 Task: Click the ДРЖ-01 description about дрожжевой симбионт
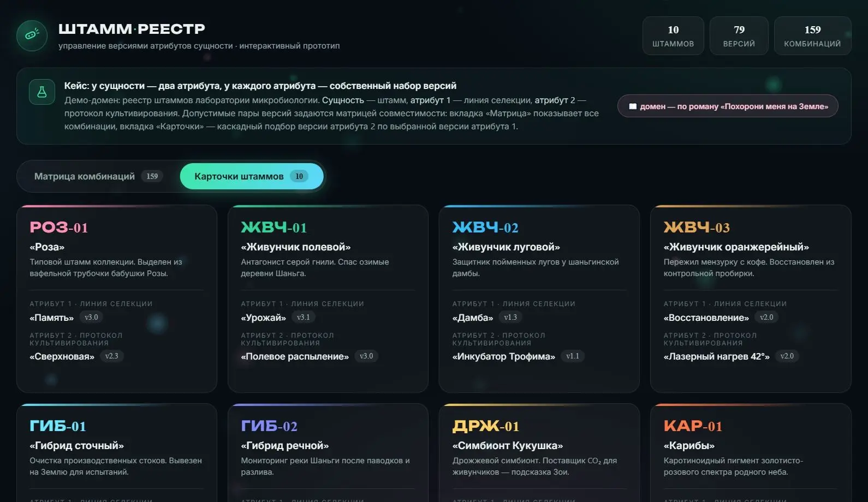coord(534,466)
